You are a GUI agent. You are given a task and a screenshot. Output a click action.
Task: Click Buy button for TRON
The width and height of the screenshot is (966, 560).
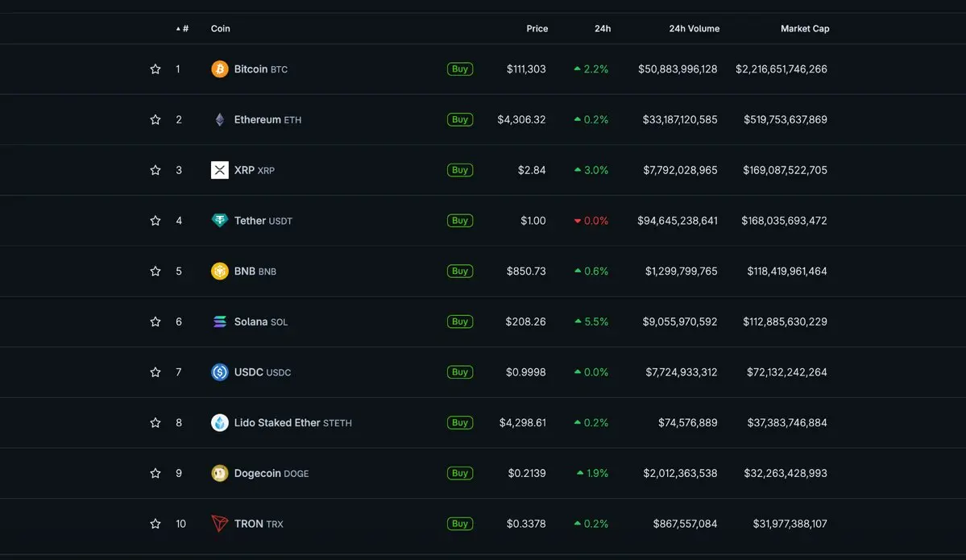pos(460,524)
